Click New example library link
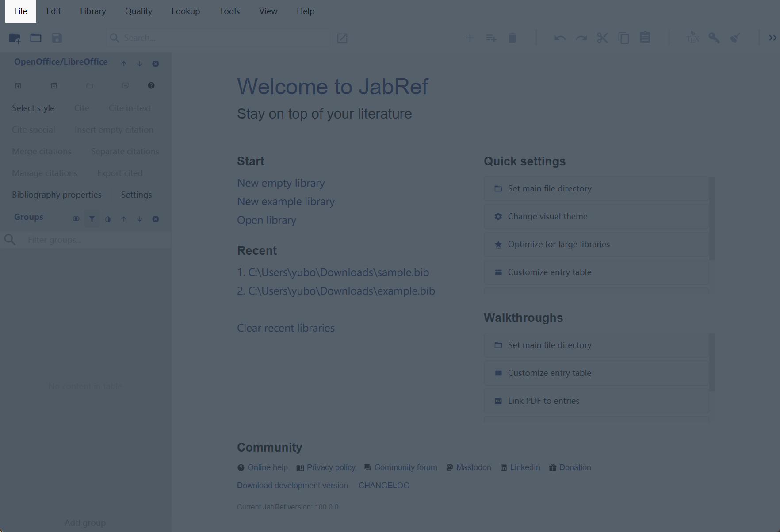780x532 pixels. click(286, 202)
